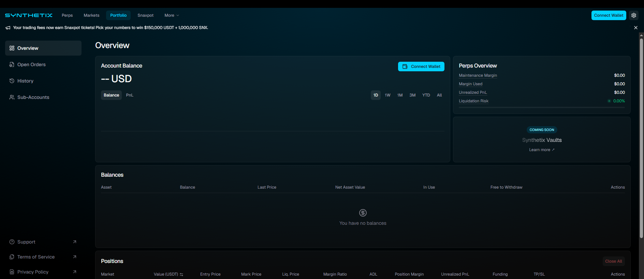644x279 pixels.
Task: Select the All time range
Action: (439, 95)
